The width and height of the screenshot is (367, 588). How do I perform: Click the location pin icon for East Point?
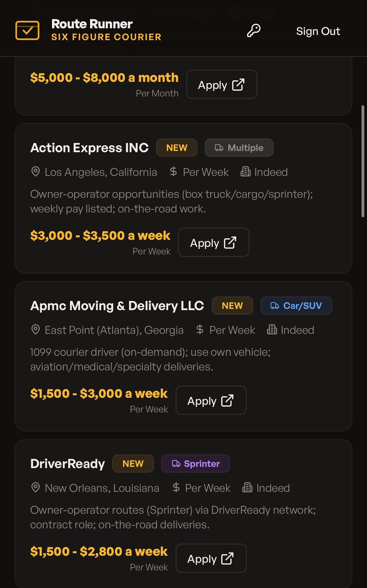(36, 330)
